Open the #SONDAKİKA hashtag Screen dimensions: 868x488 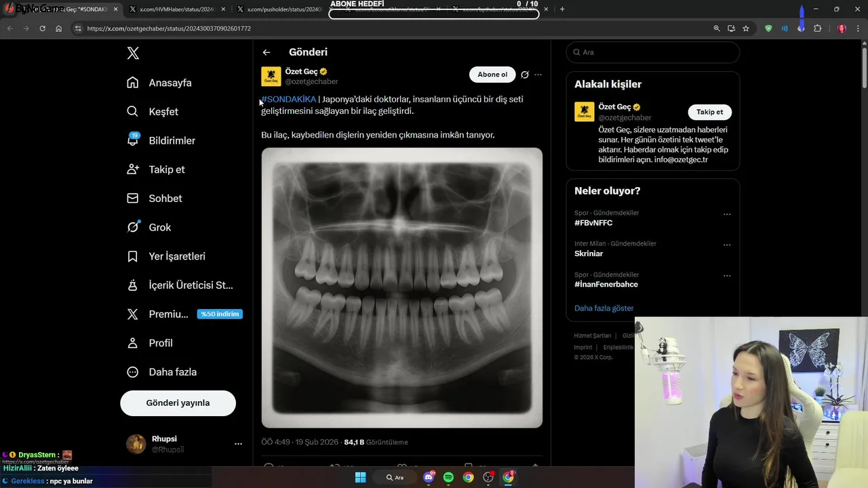click(289, 100)
